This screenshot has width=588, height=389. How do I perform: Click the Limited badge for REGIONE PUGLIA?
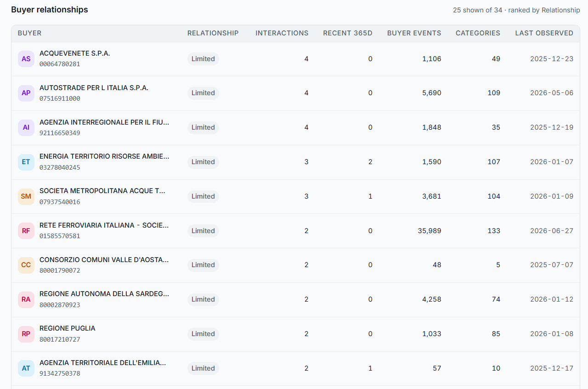203,334
